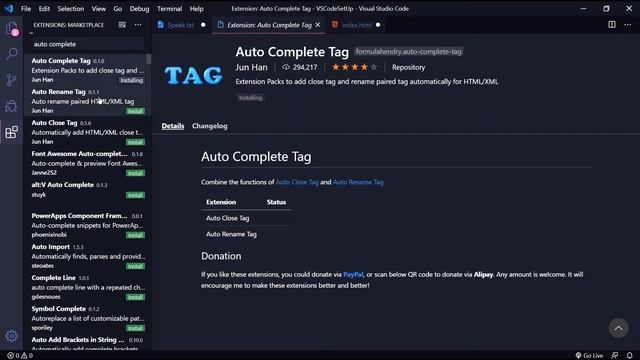Start Go Live server from status bar
The height and width of the screenshot is (360, 640).
coord(589,356)
